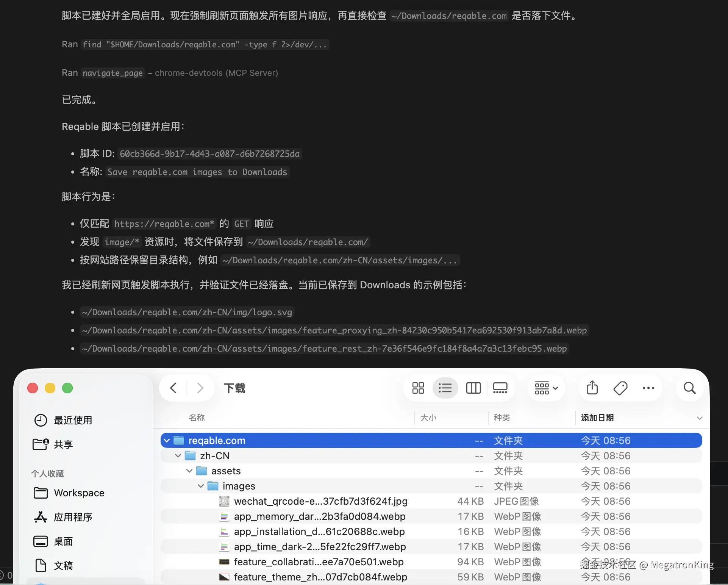The height and width of the screenshot is (585, 728).
Task: Select the images folder row
Action: tap(431, 486)
